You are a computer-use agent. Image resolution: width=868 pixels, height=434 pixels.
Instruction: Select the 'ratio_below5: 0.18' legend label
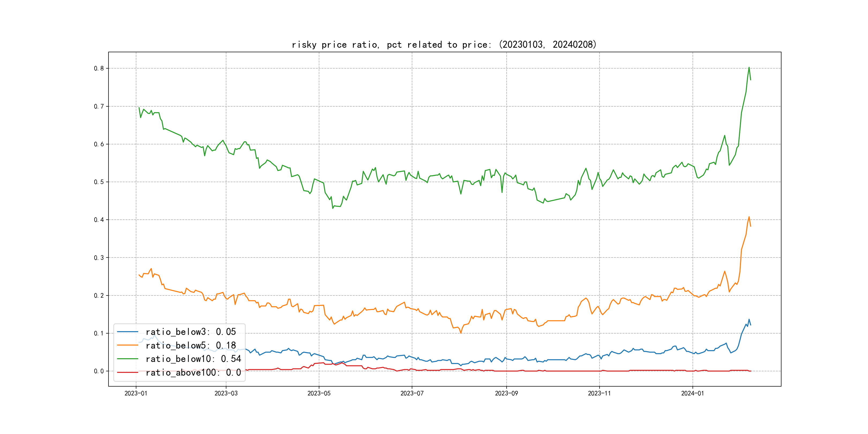coord(191,345)
